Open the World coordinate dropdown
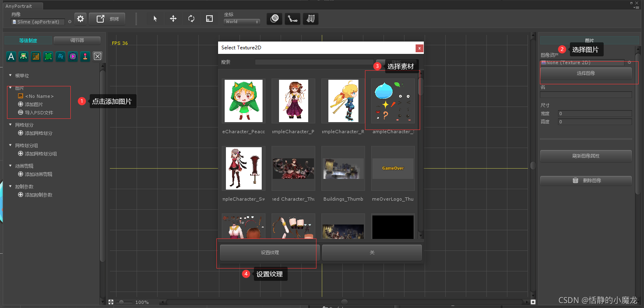Screen dimensions: 644x308 pos(242,22)
